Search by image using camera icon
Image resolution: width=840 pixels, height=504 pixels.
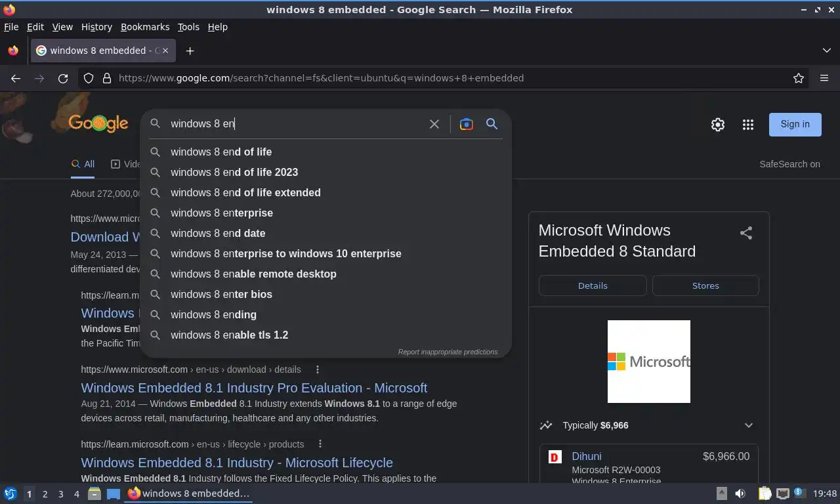(466, 124)
